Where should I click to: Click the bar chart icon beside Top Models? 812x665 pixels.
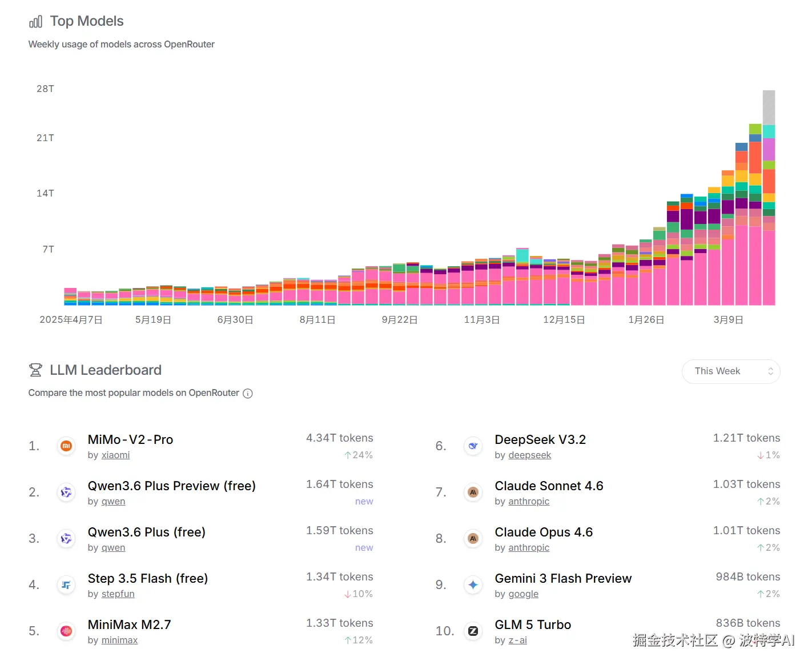[x=35, y=22]
